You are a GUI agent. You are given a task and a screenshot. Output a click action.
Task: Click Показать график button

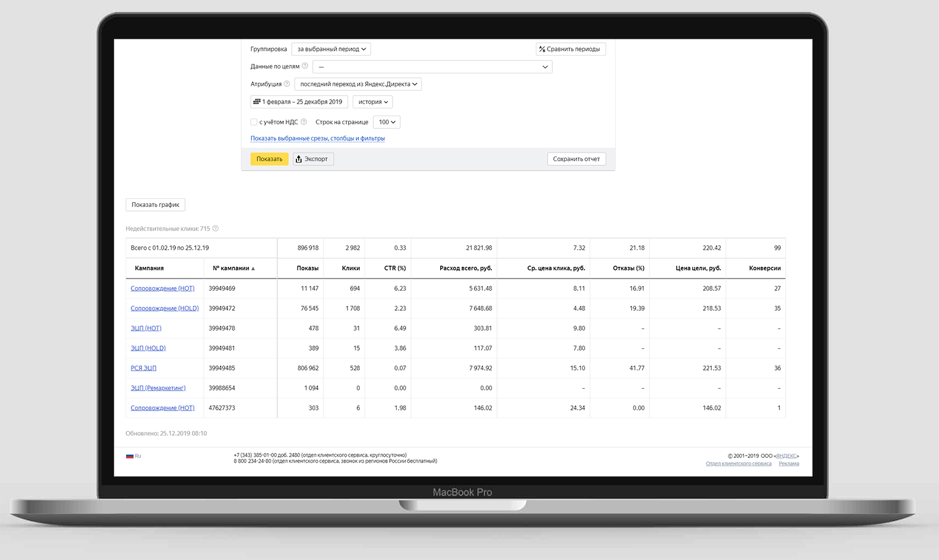(156, 205)
